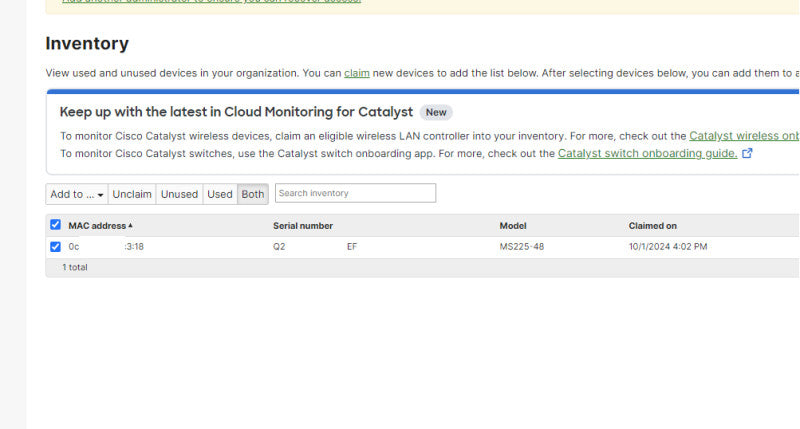800x429 pixels.
Task: Select the MS225-48 model cell
Action: (521, 246)
